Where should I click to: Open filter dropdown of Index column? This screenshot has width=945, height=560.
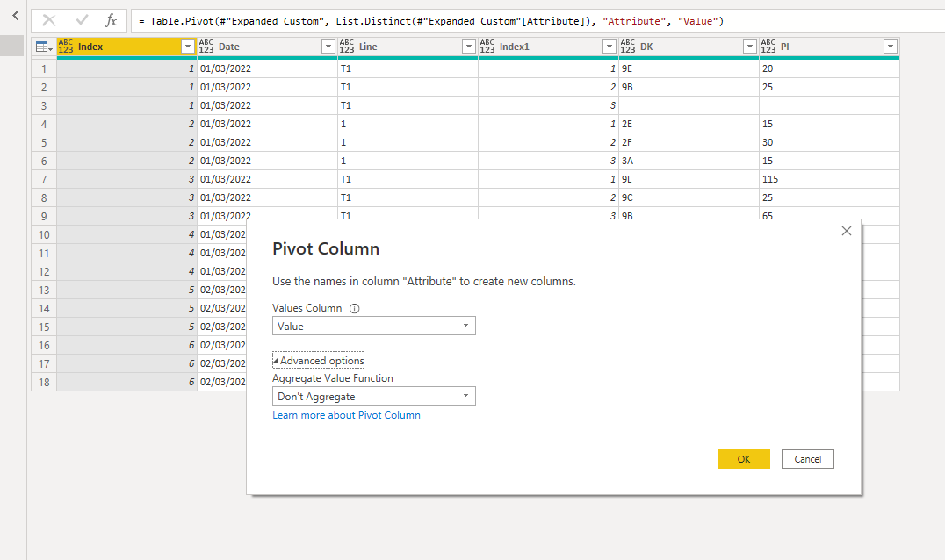click(x=187, y=47)
